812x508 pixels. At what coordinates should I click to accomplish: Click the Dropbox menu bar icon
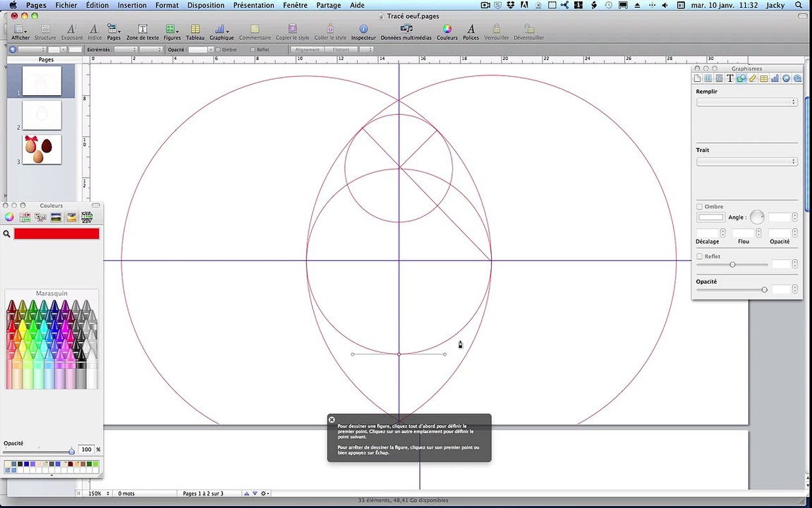(511, 5)
